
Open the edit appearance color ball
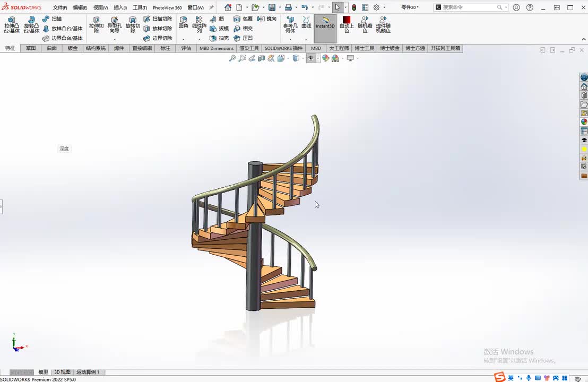click(x=325, y=58)
